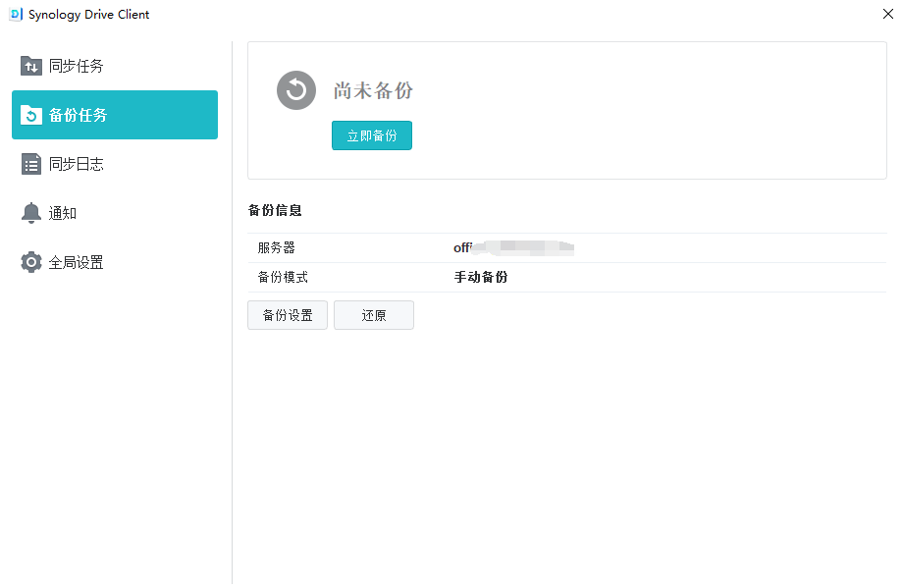902x588 pixels.
Task: Click the global settings gear icon
Action: coord(31,262)
